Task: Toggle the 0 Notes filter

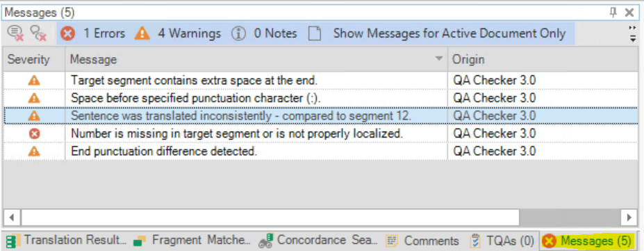Action: click(x=264, y=33)
